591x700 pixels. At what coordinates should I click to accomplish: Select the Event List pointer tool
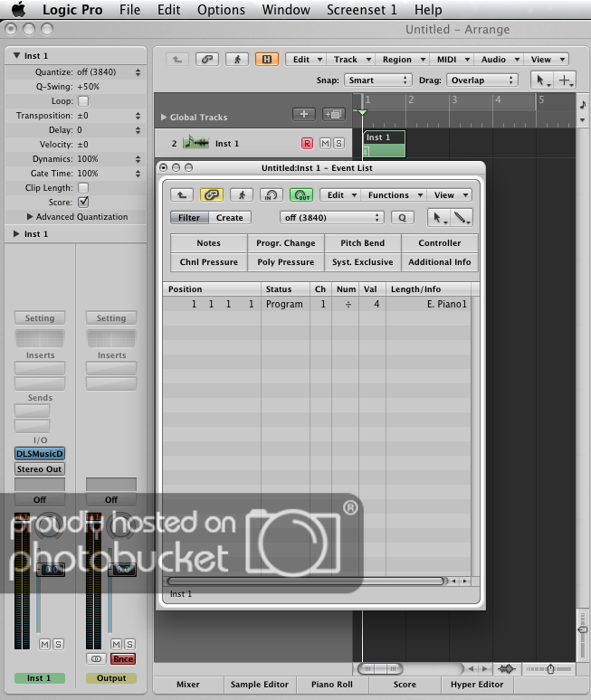tap(439, 218)
